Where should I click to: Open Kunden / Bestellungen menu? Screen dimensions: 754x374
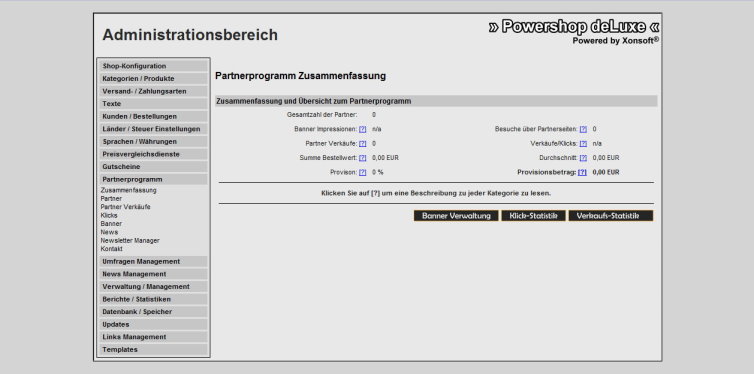[x=153, y=116]
